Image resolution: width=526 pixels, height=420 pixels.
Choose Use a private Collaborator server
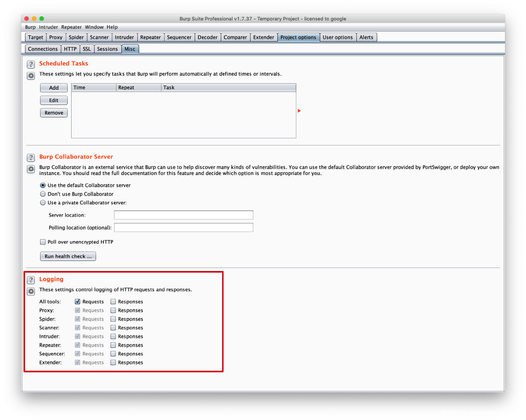click(43, 203)
